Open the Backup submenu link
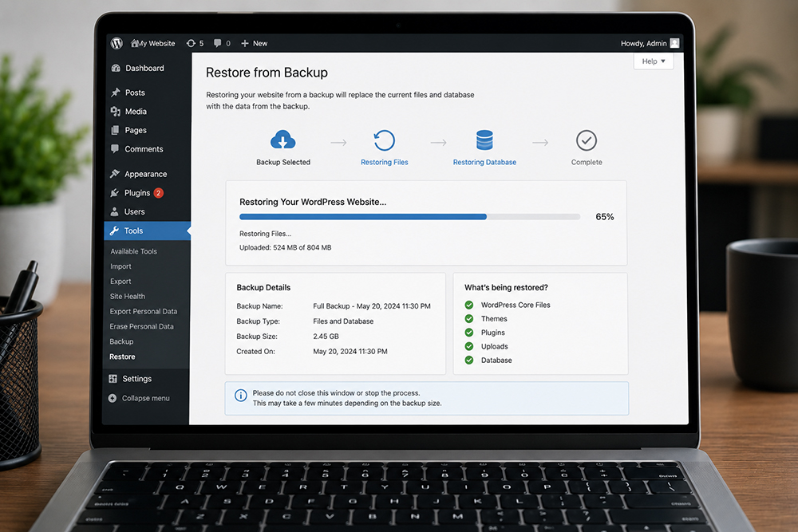This screenshot has width=798, height=532. point(121,342)
